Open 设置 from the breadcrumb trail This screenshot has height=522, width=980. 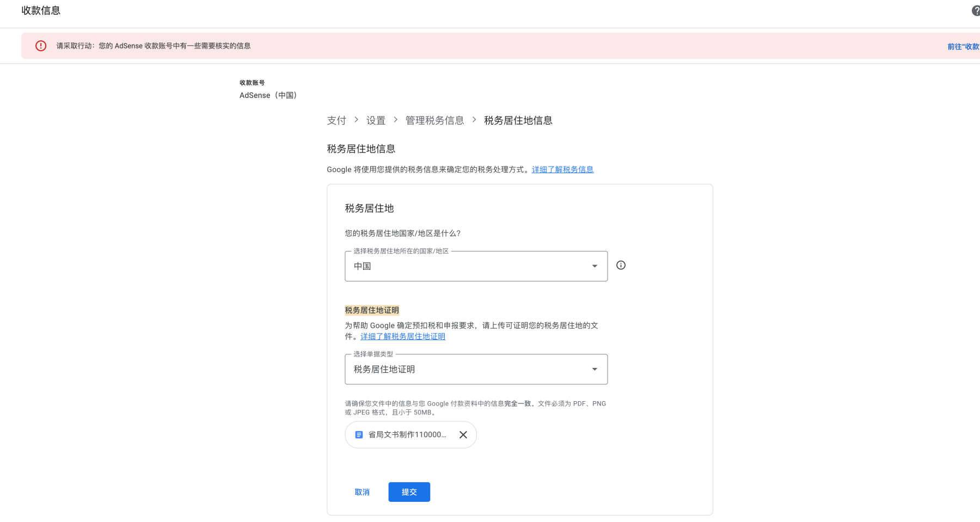[x=376, y=120]
